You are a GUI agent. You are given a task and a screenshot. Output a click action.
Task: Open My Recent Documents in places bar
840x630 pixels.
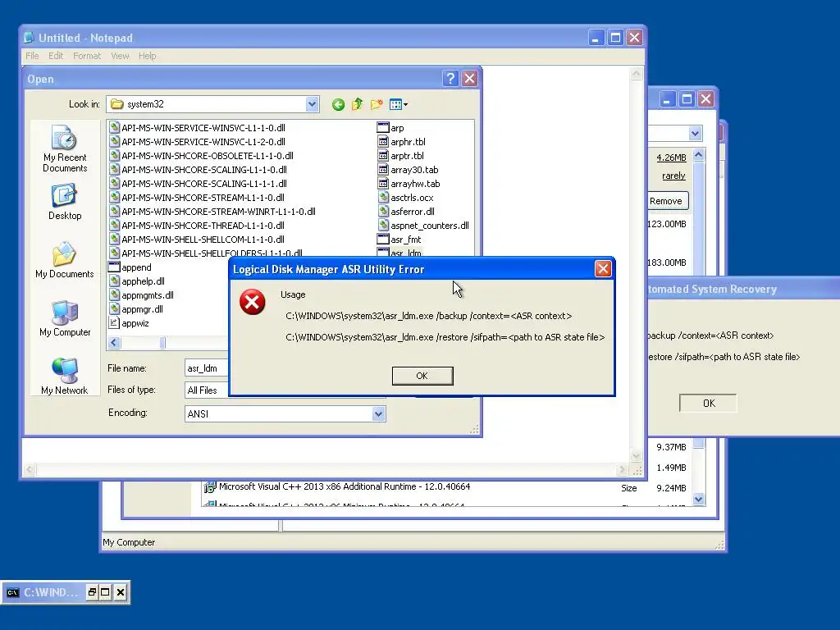64,148
